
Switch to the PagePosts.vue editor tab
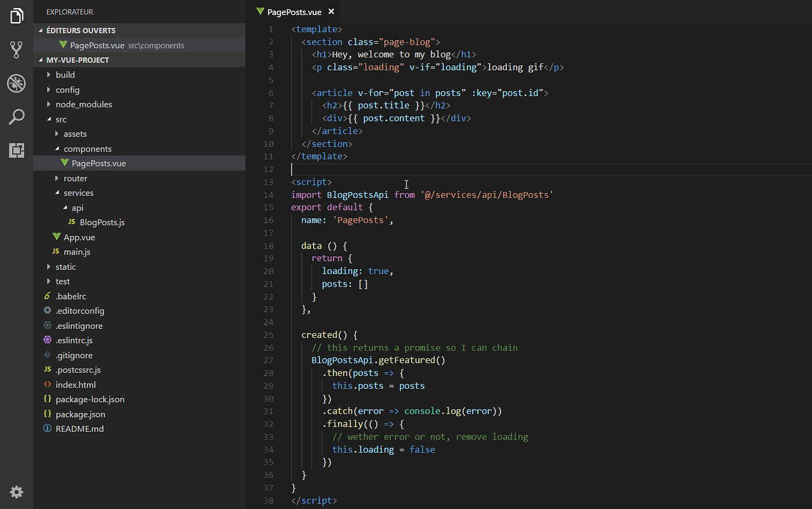click(x=296, y=11)
